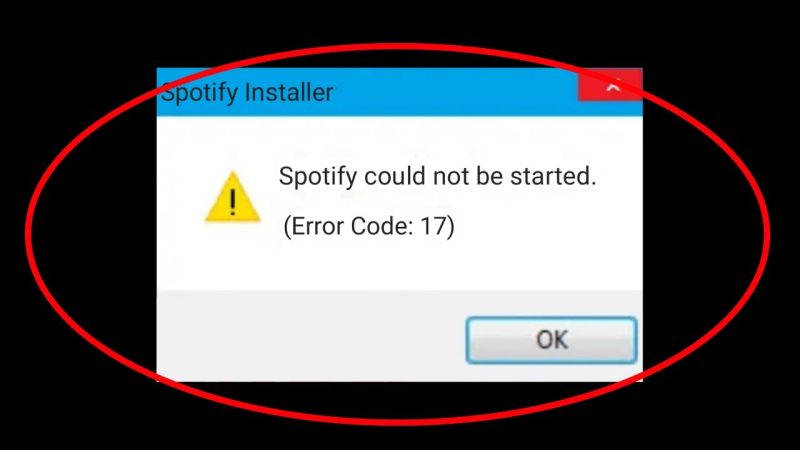Click the blank white area below error code

pyautogui.click(x=398, y=265)
